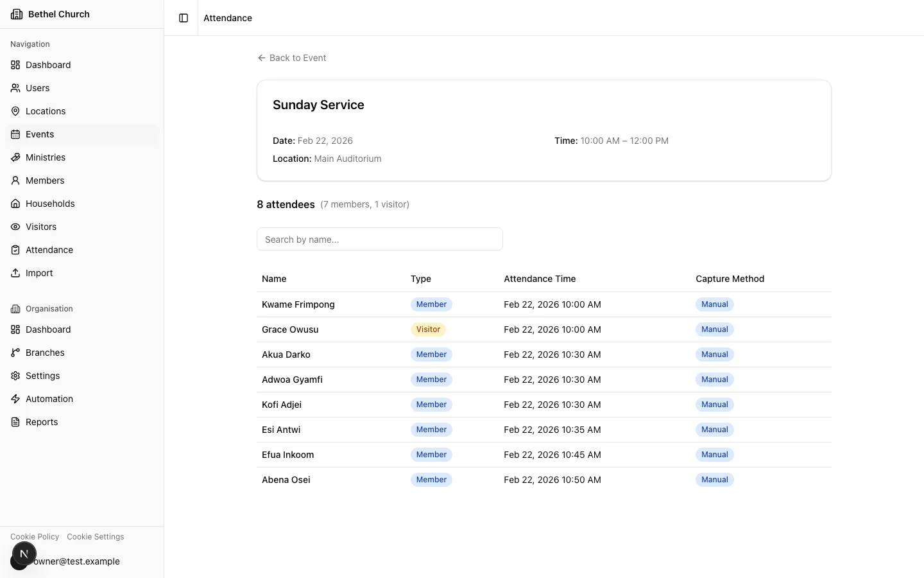Open Visitors page from sidebar
The width and height of the screenshot is (924, 578).
click(x=82, y=227)
